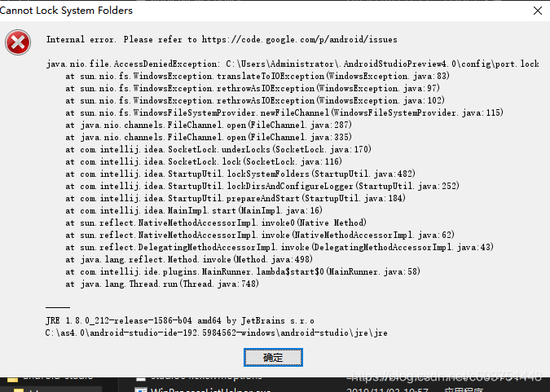Image resolution: width=550 pixels, height=392 pixels.
Task: Click the red error cross icon
Action: tap(18, 42)
